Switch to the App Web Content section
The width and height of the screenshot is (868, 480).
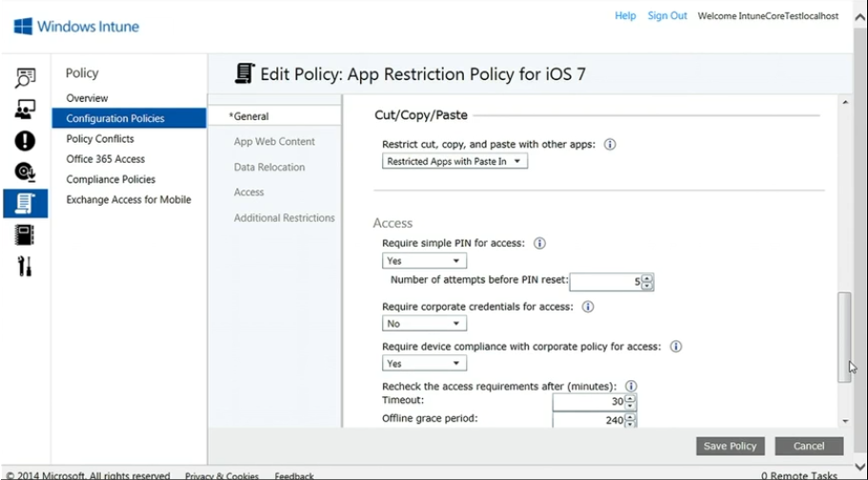pos(274,142)
